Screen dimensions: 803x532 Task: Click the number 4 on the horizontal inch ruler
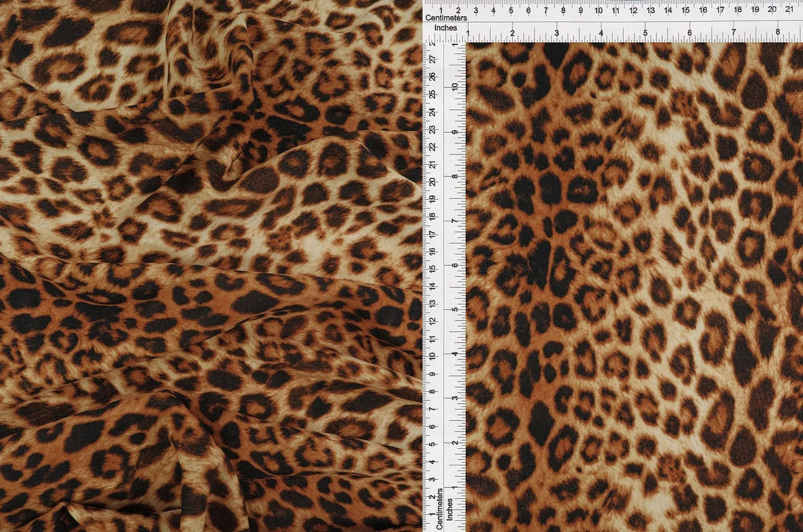click(601, 31)
